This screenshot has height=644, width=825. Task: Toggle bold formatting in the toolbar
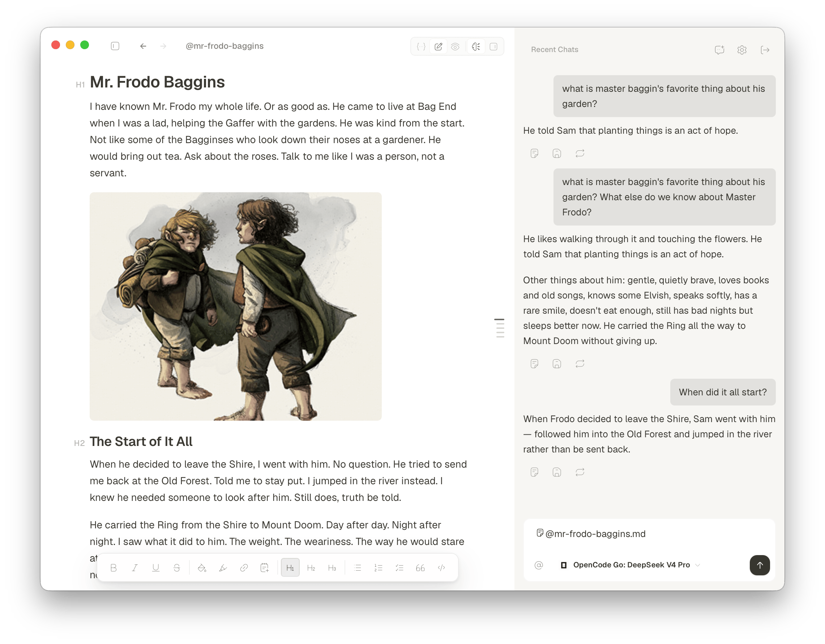pyautogui.click(x=113, y=567)
